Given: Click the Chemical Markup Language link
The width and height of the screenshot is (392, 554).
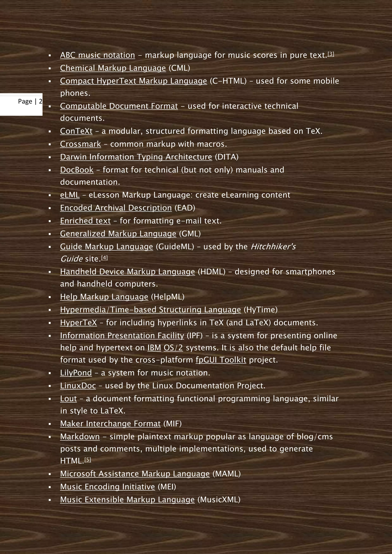Looking at the screenshot, I should [113, 68].
